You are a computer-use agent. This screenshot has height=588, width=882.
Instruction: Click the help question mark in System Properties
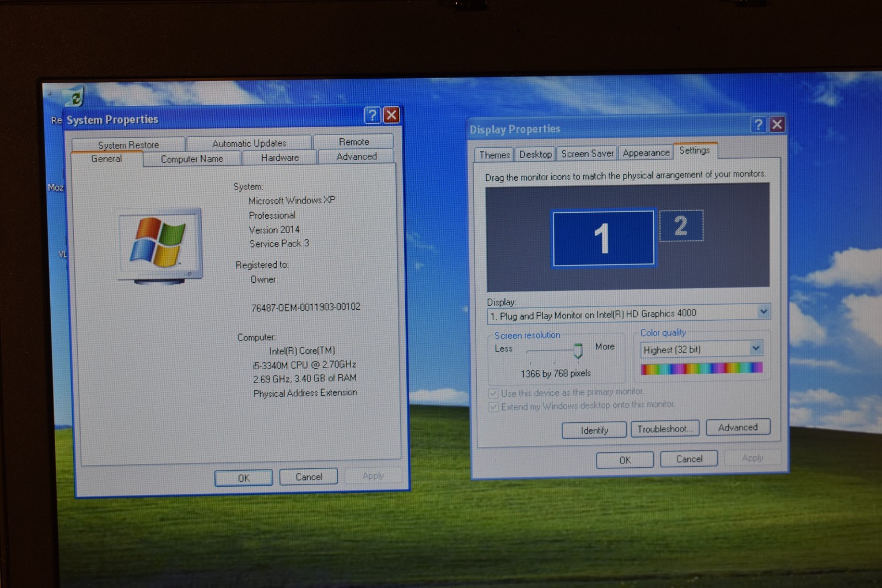pyautogui.click(x=373, y=115)
